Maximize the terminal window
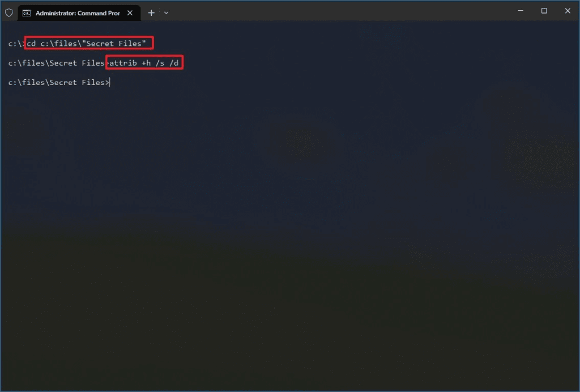This screenshot has height=392, width=580. [544, 11]
